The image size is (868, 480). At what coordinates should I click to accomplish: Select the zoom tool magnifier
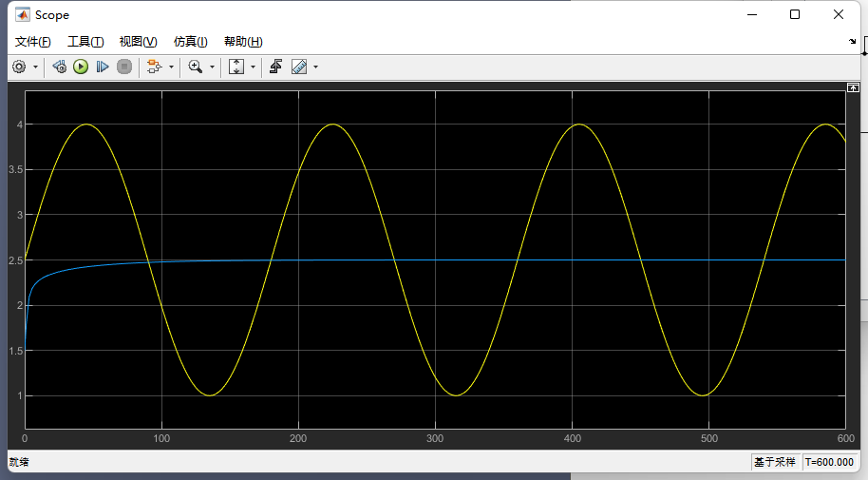click(x=196, y=67)
